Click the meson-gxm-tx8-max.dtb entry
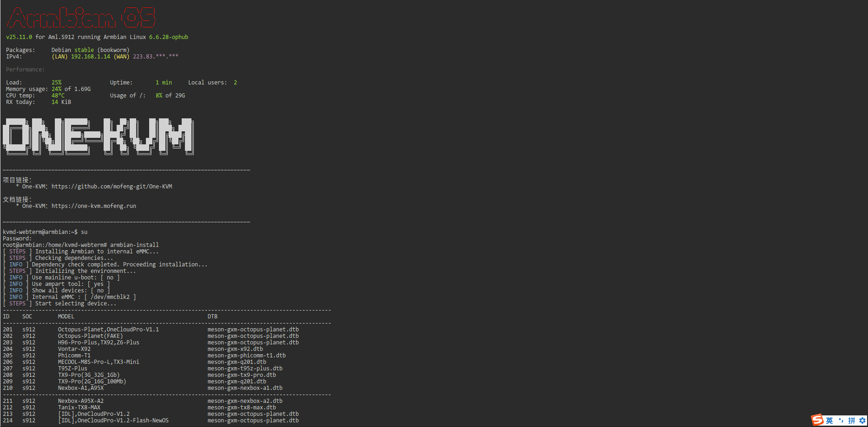Screen dimensions: 868x427 tap(242, 408)
